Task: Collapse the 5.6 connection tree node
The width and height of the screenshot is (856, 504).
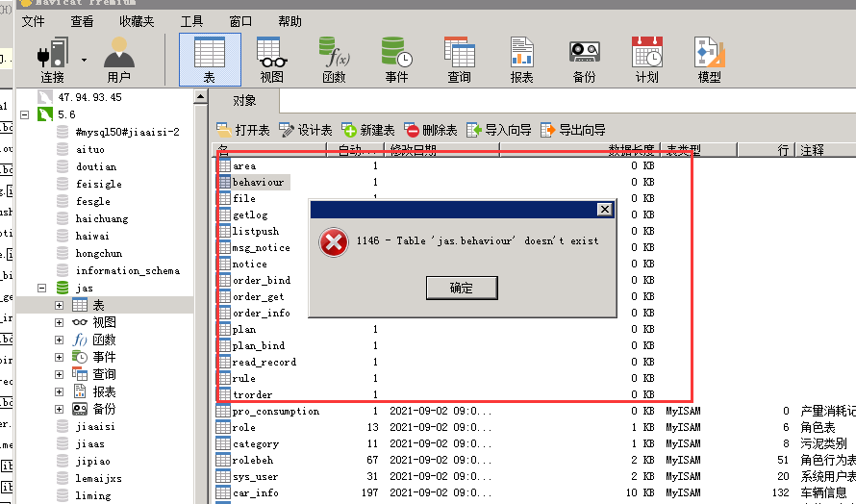Action: [25, 114]
